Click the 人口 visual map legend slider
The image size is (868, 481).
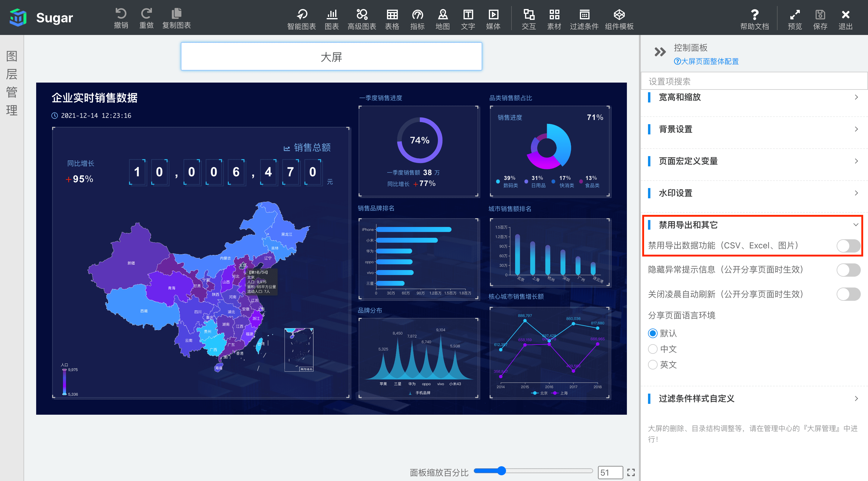(64, 382)
